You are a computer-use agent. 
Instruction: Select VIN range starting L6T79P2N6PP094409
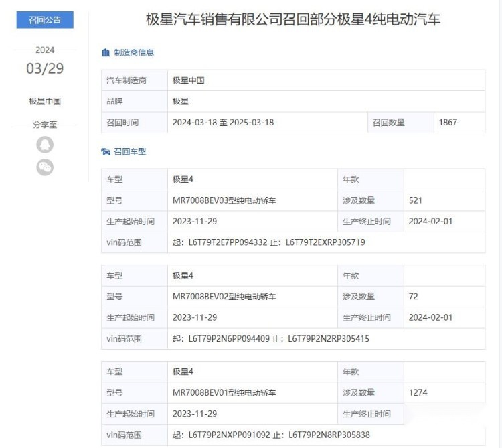coord(271,339)
